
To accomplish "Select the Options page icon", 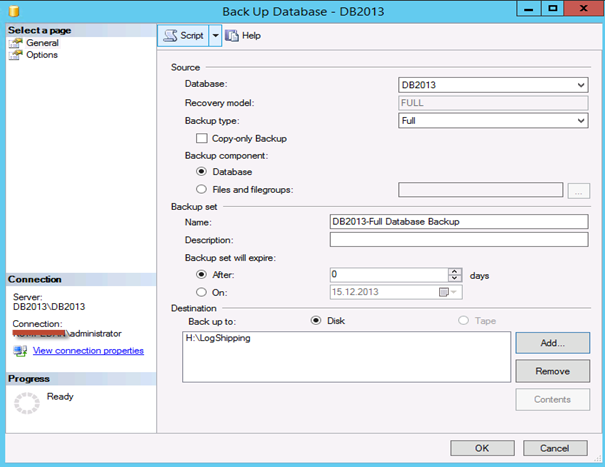I will 16,55.
